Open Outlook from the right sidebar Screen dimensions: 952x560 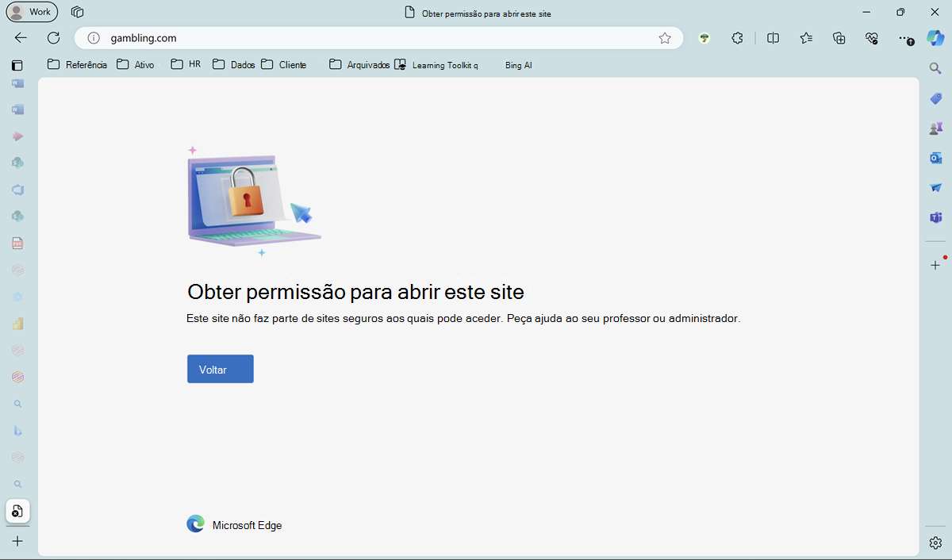[935, 158]
